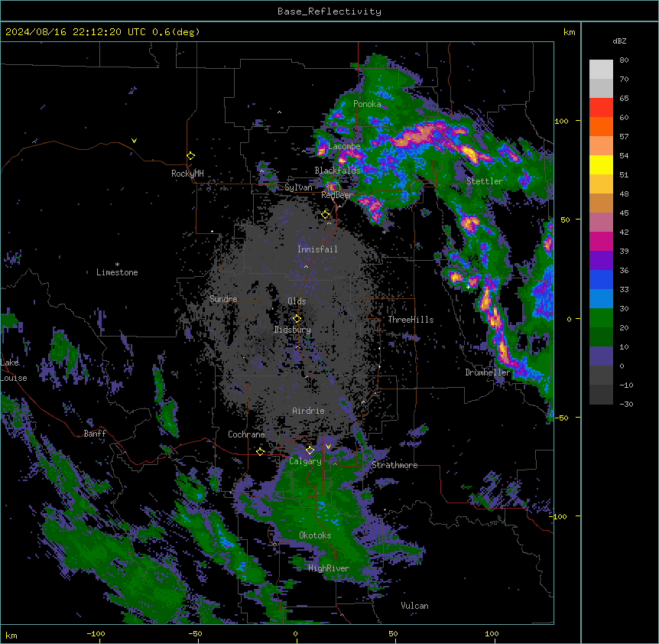Pick the yellow diamond between Olds and Didsbury
The image size is (659, 644).
[x=297, y=319]
